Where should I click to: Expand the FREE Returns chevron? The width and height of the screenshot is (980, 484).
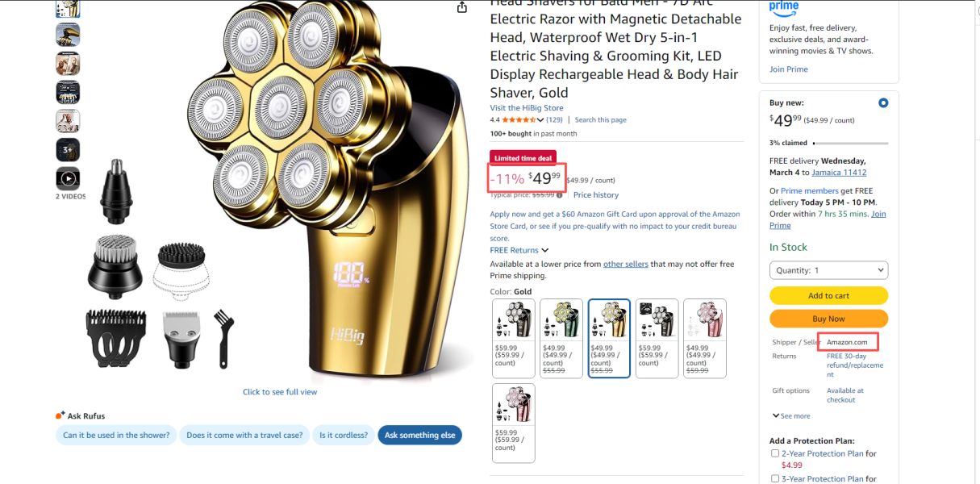point(545,251)
